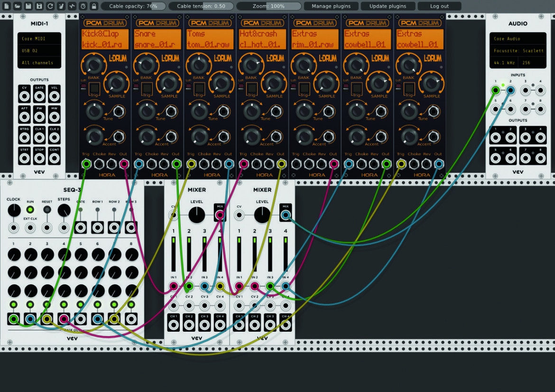Click the SEQ-3 RESET button
The height and width of the screenshot is (392, 555).
(46, 210)
